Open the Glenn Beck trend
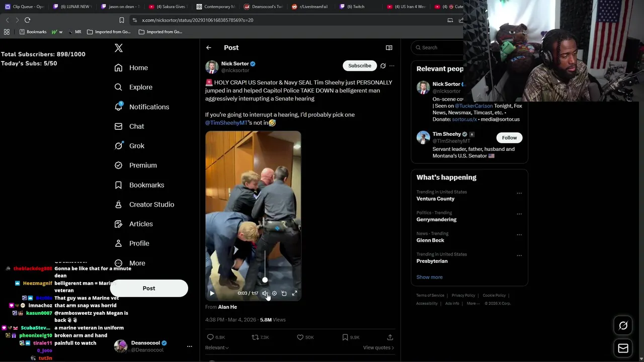 [x=430, y=240]
